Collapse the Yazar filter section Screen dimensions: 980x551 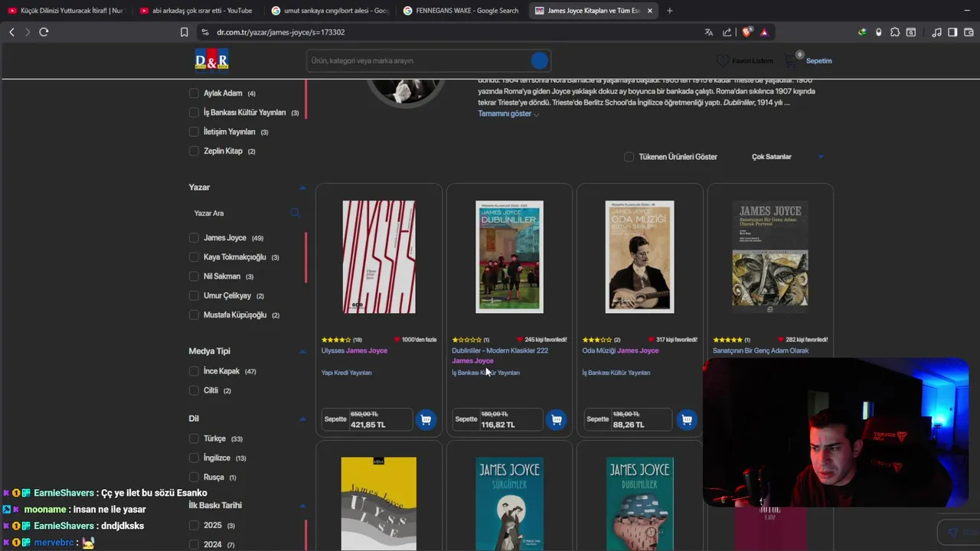pos(302,187)
